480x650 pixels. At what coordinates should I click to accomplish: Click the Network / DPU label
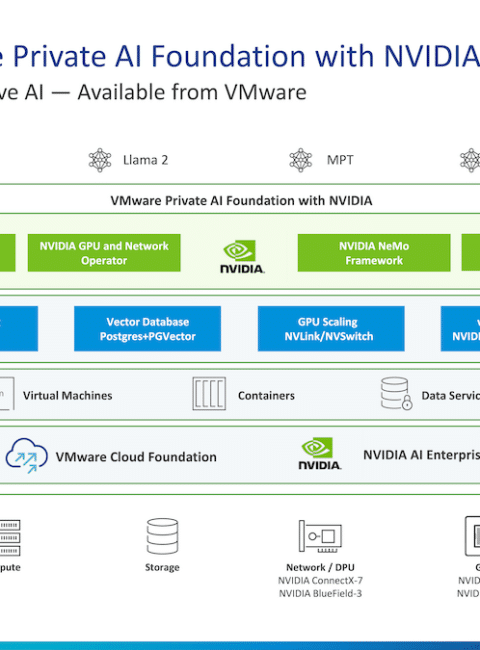(320, 567)
